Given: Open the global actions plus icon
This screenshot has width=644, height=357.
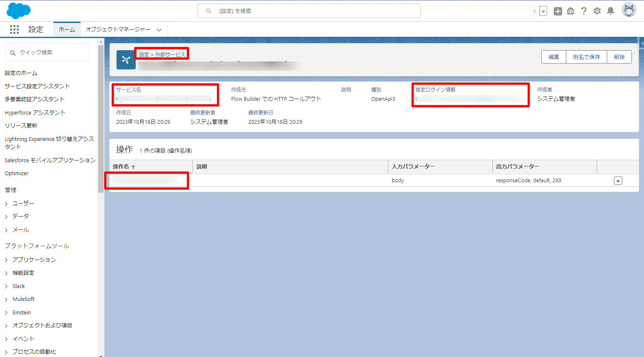Looking at the screenshot, I should 558,11.
